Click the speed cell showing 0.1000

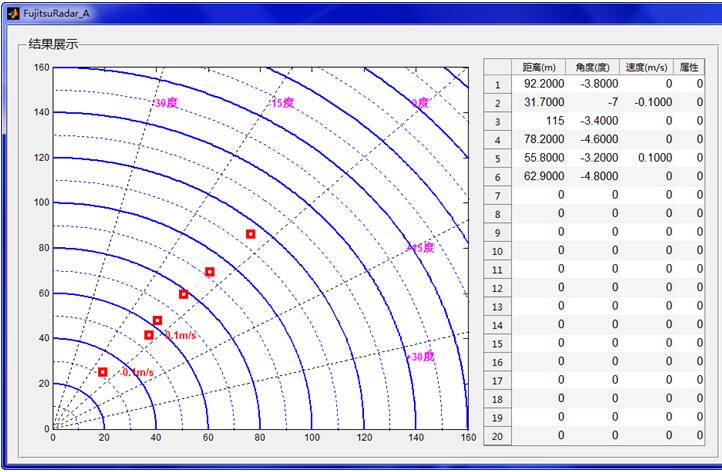click(x=646, y=159)
